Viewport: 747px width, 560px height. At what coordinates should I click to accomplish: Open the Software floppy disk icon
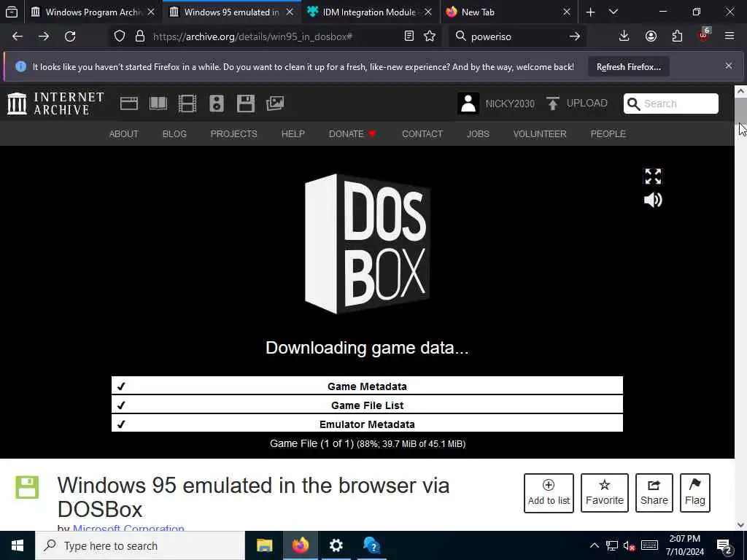click(246, 104)
